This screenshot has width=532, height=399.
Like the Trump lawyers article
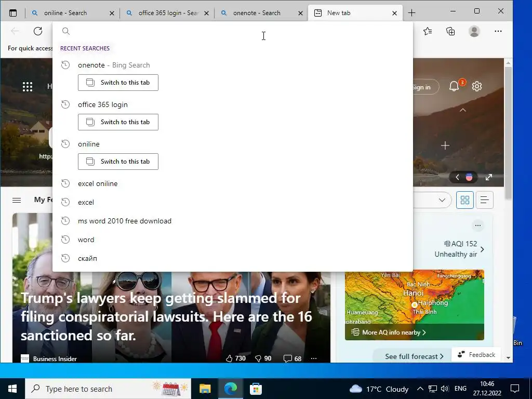pyautogui.click(x=235, y=358)
